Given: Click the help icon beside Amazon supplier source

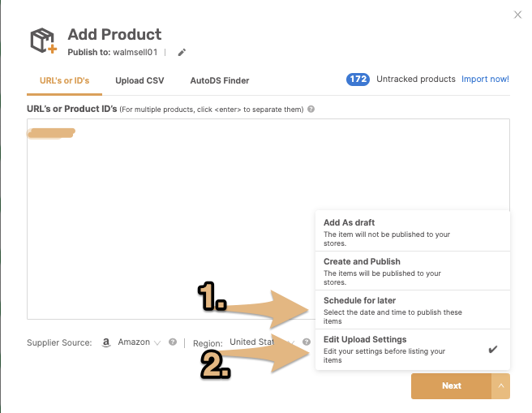Looking at the screenshot, I should click(173, 342).
